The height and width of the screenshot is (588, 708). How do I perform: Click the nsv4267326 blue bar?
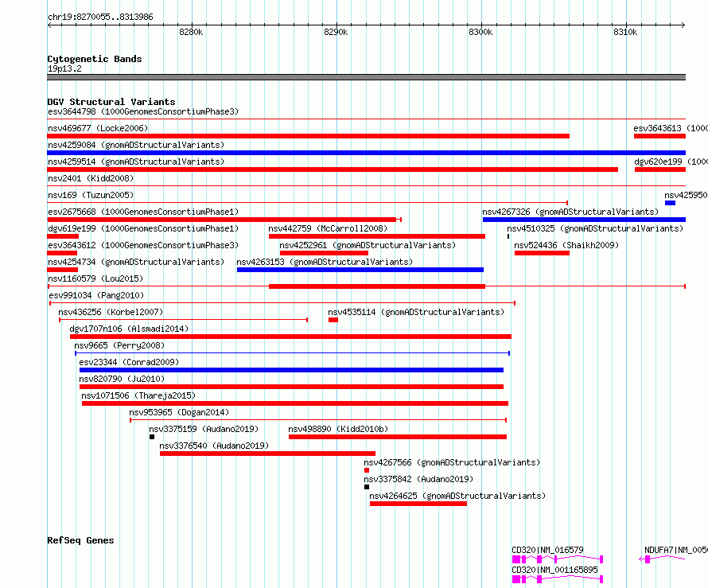(x=584, y=220)
